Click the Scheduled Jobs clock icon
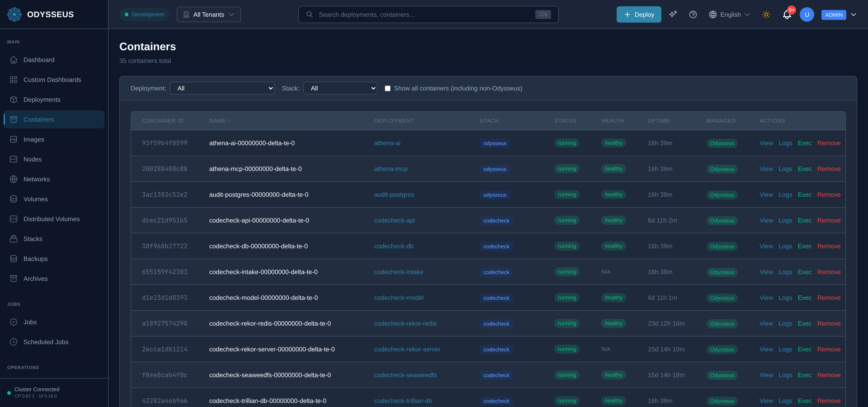The image size is (868, 407). tap(14, 342)
